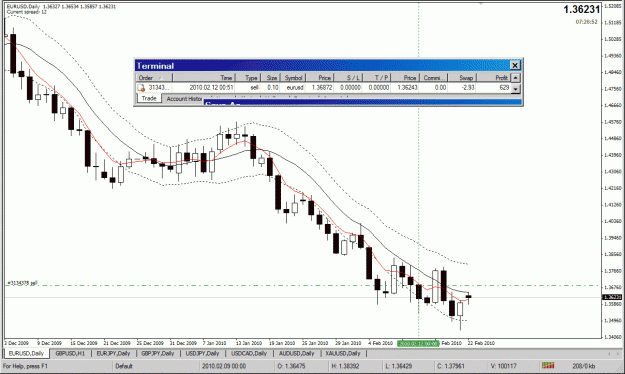The height and width of the screenshot is (374, 625).
Task: Switch to the EURJPY,Daily chart tab
Action: (x=113, y=353)
